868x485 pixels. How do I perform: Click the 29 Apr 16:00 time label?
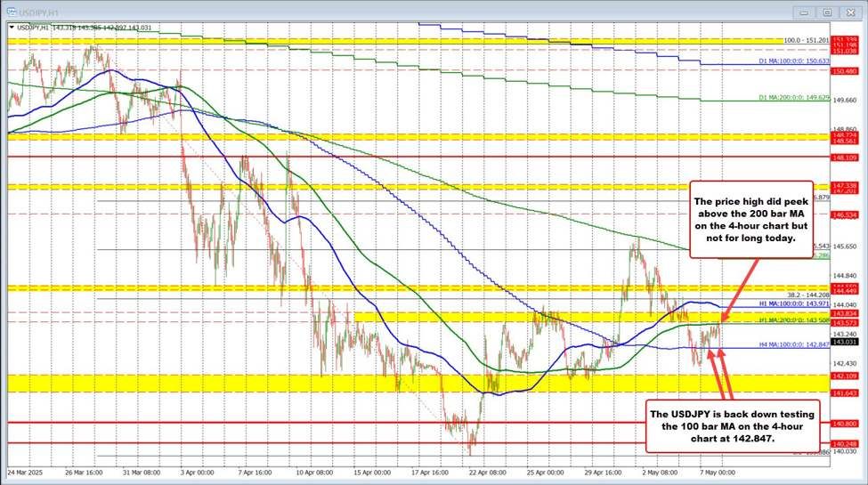[603, 473]
